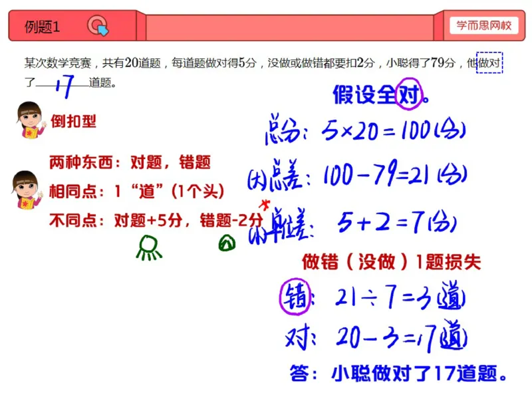Click the 例题1 header label
Screen dimensions: 532x399
tap(42, 27)
